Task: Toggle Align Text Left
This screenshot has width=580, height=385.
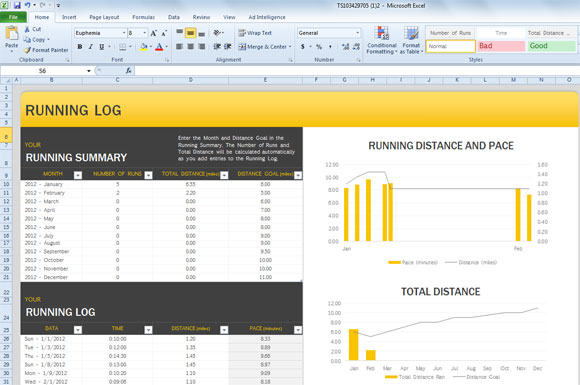Action: (x=179, y=47)
